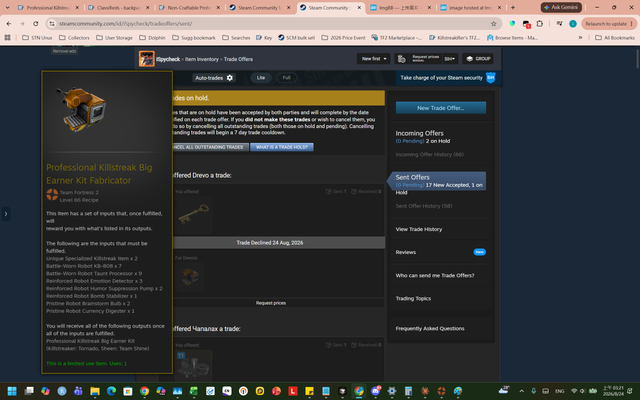Select the Lite view toggle
This screenshot has width=640, height=400.
click(261, 78)
